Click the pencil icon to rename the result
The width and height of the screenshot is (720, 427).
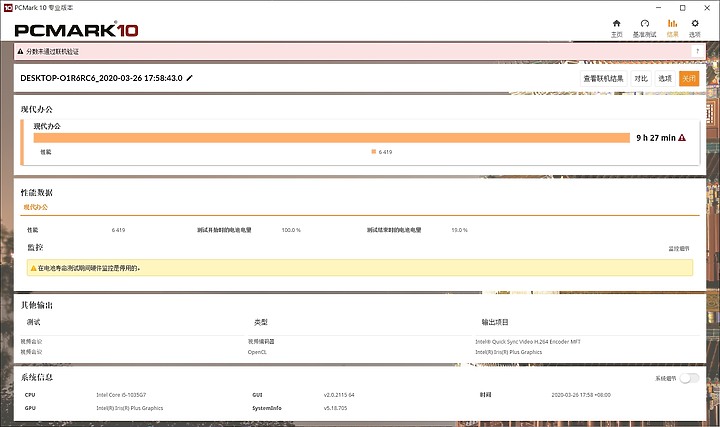pos(189,78)
